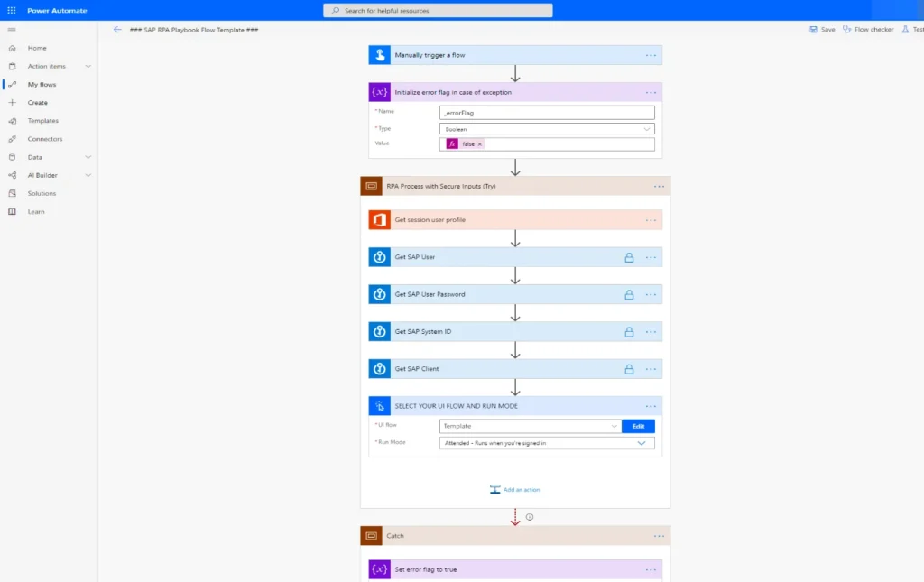The image size is (924, 582).
Task: Click the Templates icon in sidebar
Action: [x=13, y=121]
